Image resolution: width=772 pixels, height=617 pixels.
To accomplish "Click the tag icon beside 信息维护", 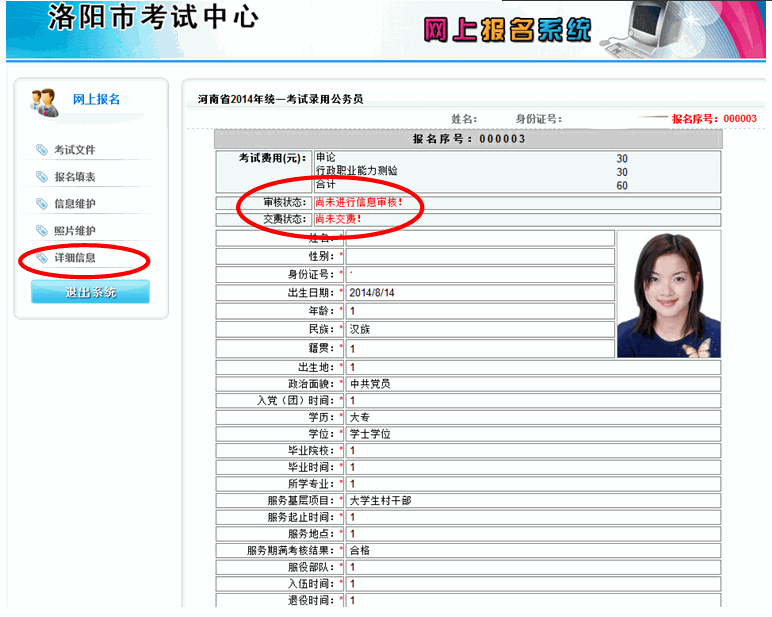I will point(41,204).
